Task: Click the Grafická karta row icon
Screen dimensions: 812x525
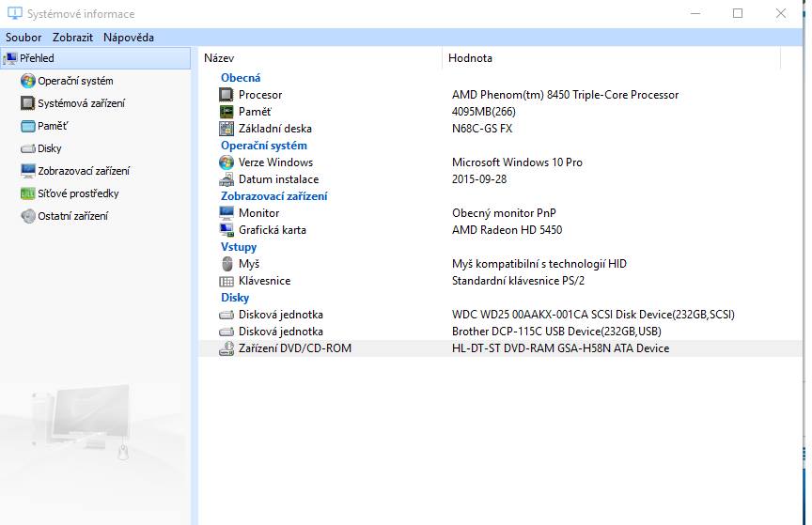Action: [x=226, y=230]
